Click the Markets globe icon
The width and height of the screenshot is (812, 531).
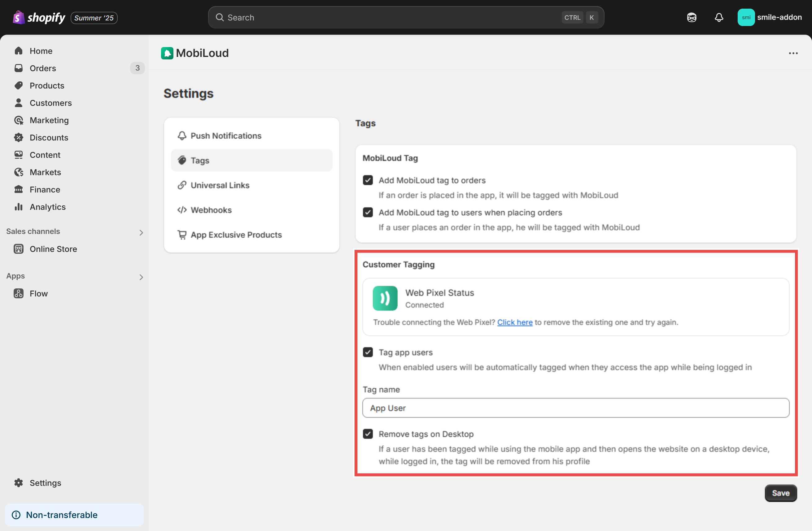point(19,172)
